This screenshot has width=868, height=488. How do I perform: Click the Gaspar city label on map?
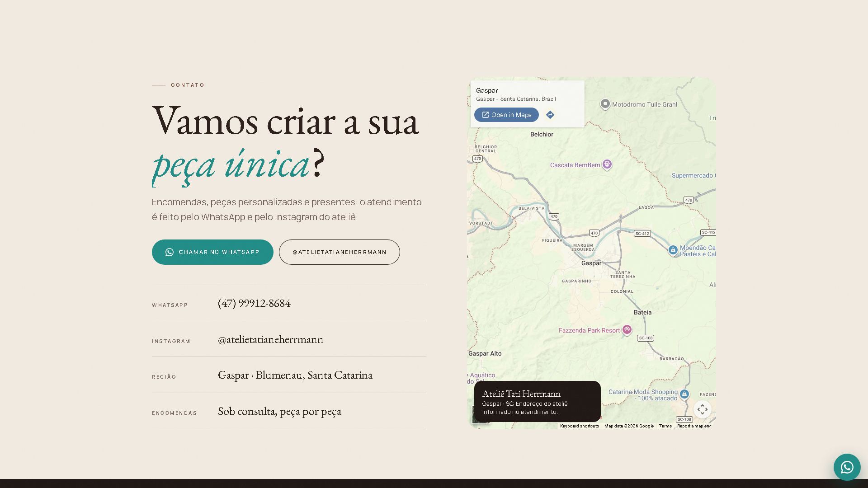pyautogui.click(x=591, y=263)
